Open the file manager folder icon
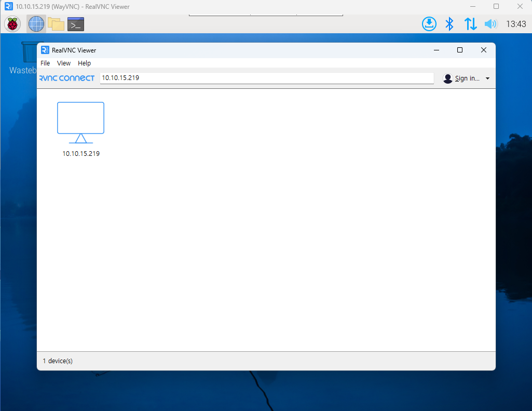This screenshot has width=532, height=411. (56, 24)
